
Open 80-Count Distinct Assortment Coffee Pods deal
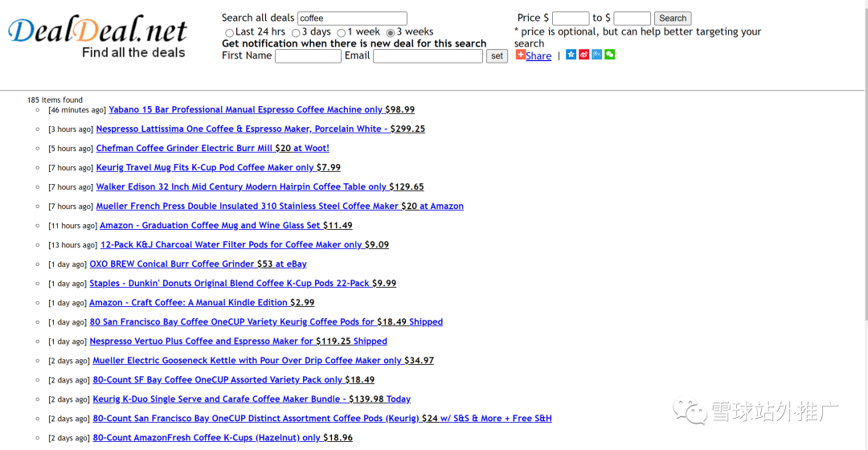[x=322, y=419]
